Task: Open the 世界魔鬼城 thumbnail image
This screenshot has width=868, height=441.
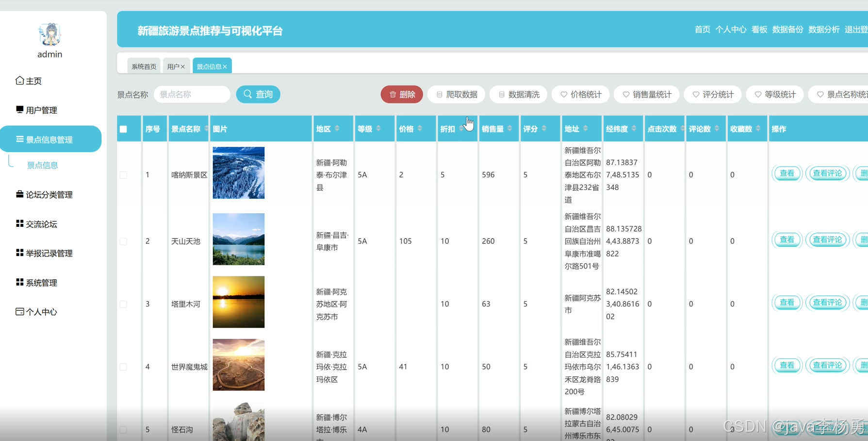Action: point(239,365)
